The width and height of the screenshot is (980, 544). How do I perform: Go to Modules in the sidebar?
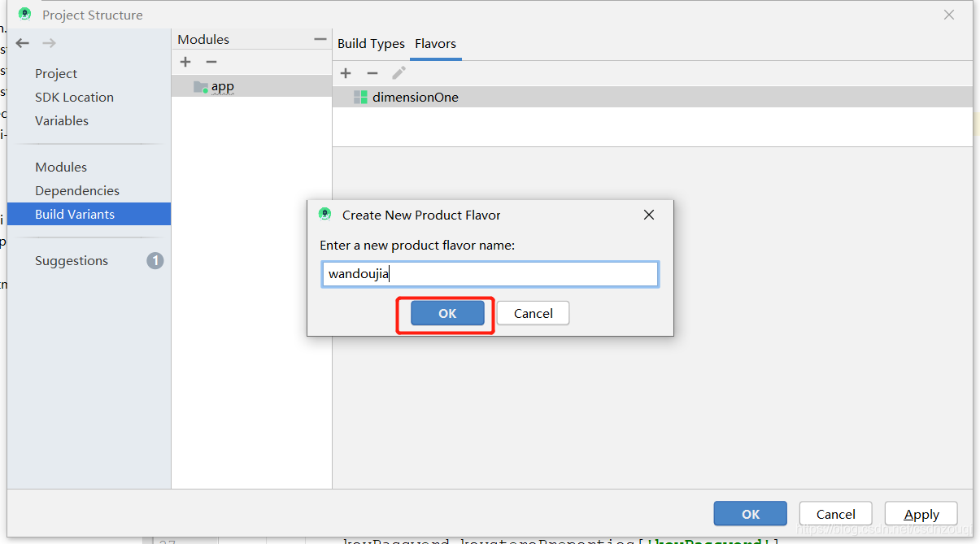tap(61, 167)
